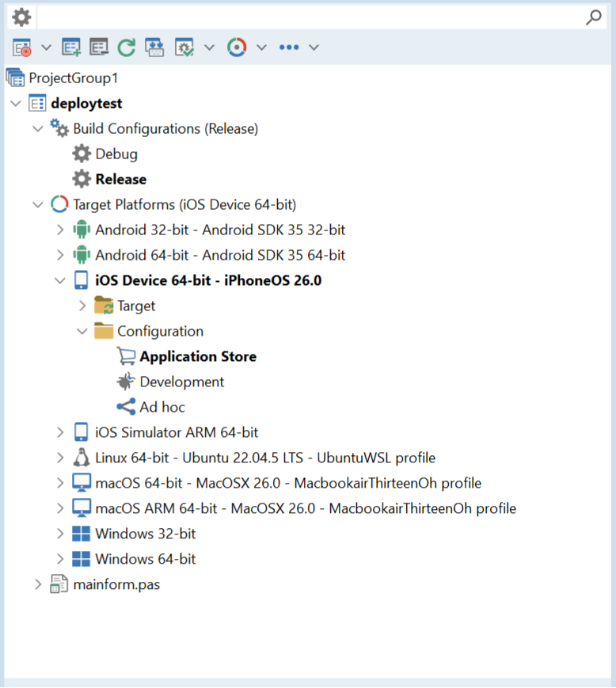Expand macOS 64-bit platform node

(60, 484)
